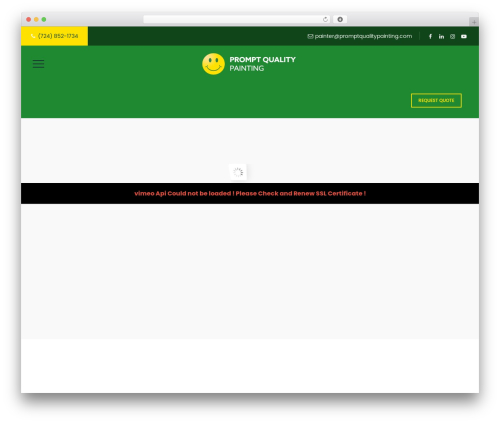
Task: Click the REQUEST QUOTE button
Action: [436, 100]
